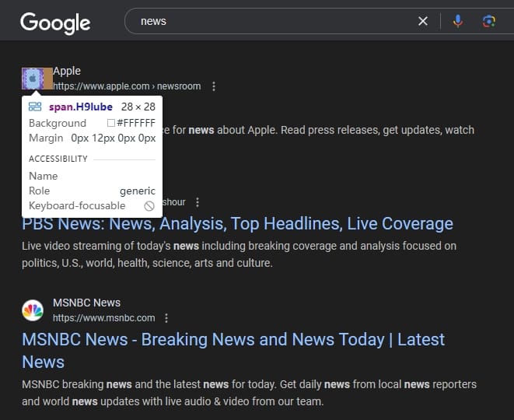This screenshot has height=420, width=514.
Task: Open MSNBC News Breaking News headline
Action: click(x=233, y=351)
